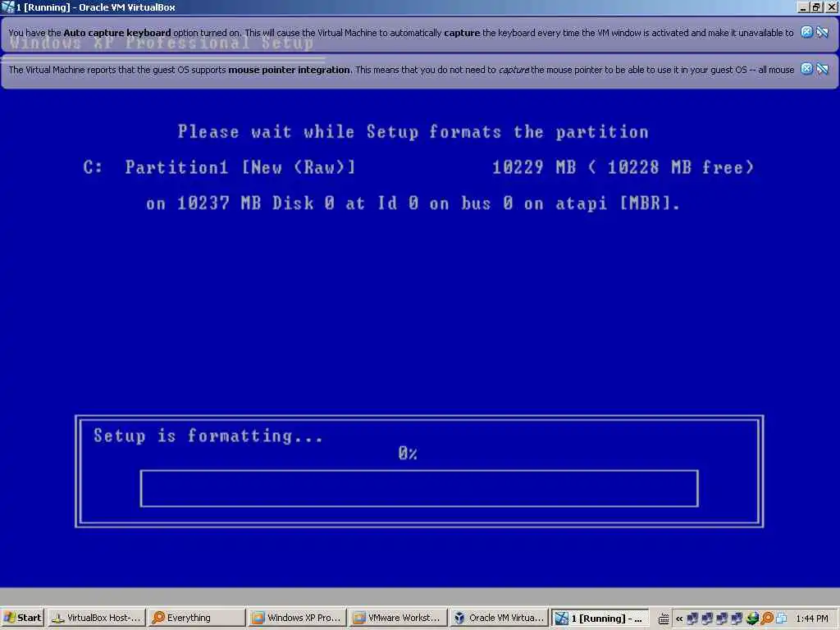Image resolution: width=840 pixels, height=630 pixels.
Task: Open the Windows XP Pro taskbar window
Action: click(x=297, y=618)
